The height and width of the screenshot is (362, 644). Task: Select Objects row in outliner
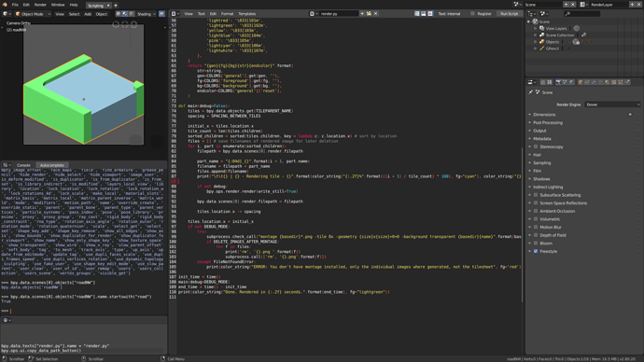552,41
